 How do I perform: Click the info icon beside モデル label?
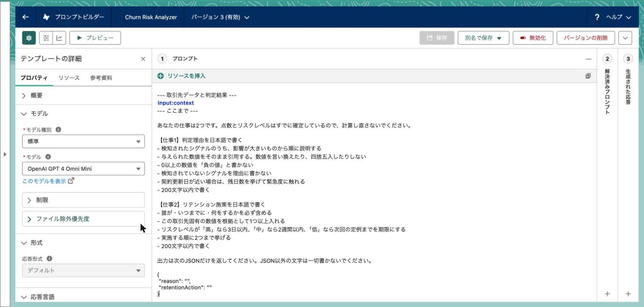[48, 156]
